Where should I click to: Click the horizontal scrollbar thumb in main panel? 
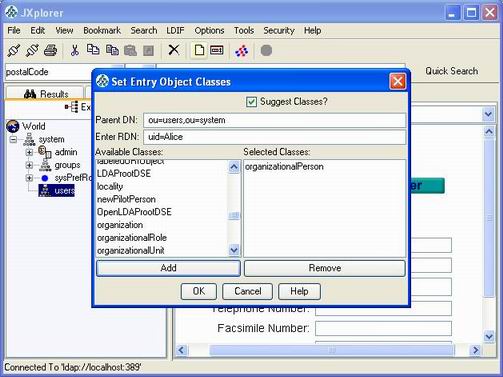[x=332, y=350]
